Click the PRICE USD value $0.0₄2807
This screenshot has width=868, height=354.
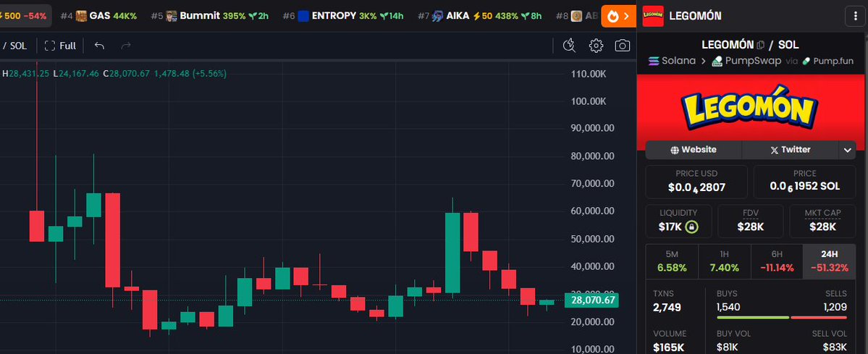[696, 187]
